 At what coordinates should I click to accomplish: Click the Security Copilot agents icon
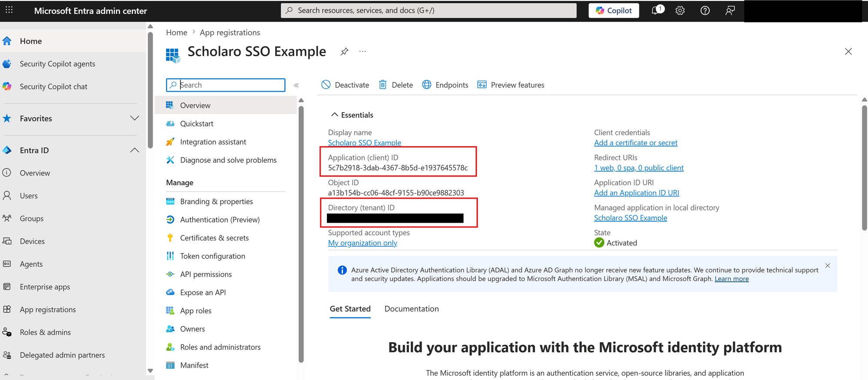[x=7, y=64]
